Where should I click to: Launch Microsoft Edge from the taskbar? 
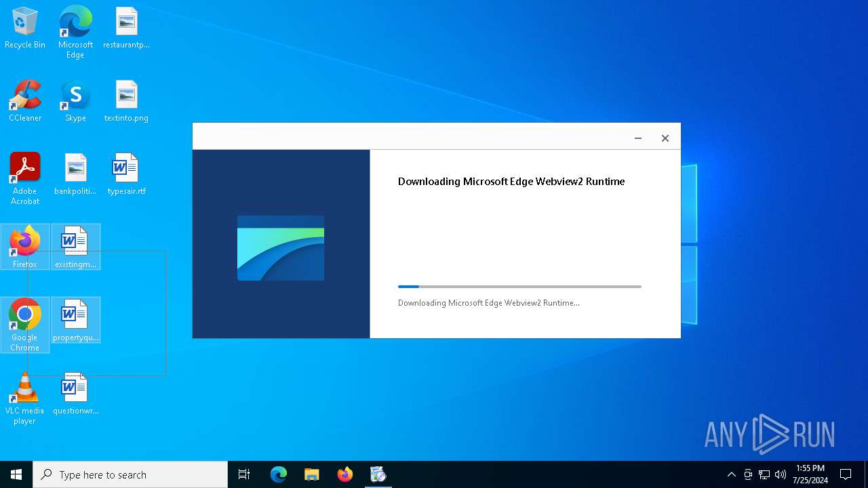[x=279, y=474]
